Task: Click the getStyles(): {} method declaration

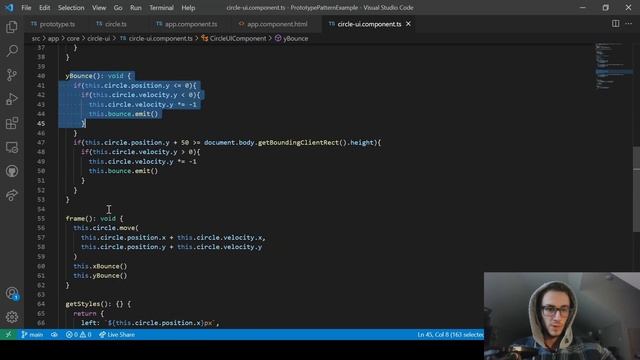Action: click(98, 304)
